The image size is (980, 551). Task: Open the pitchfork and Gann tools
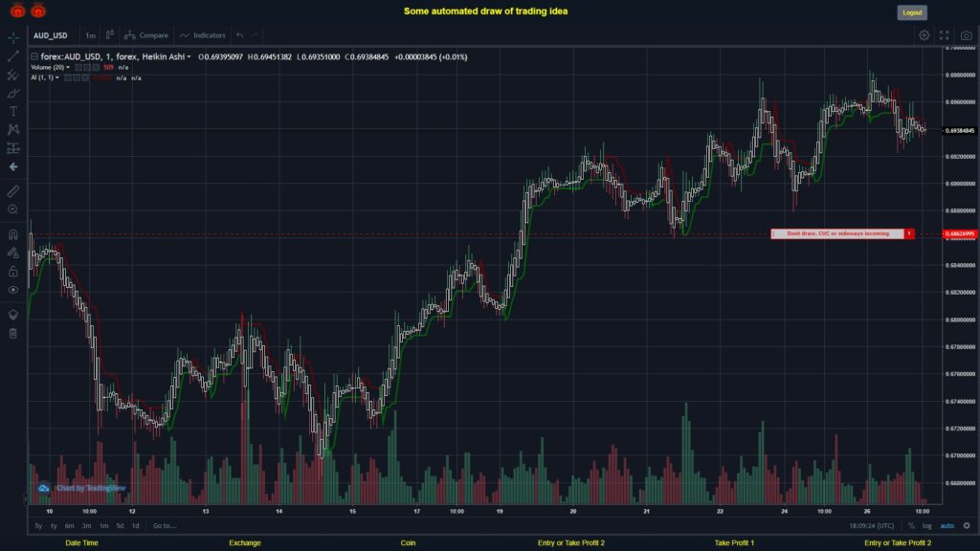click(13, 75)
